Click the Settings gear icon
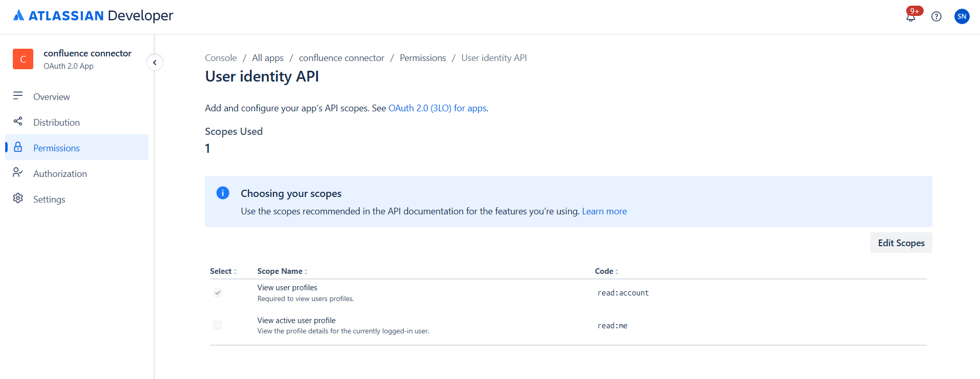Screen dimensions: 980x379 [x=18, y=198]
